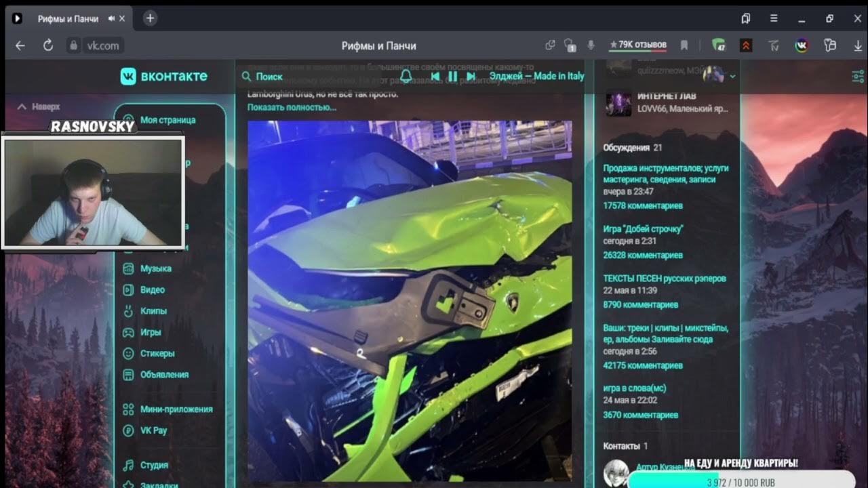Click the copy link icon in address bar
The height and width of the screenshot is (488, 868).
(x=550, y=45)
